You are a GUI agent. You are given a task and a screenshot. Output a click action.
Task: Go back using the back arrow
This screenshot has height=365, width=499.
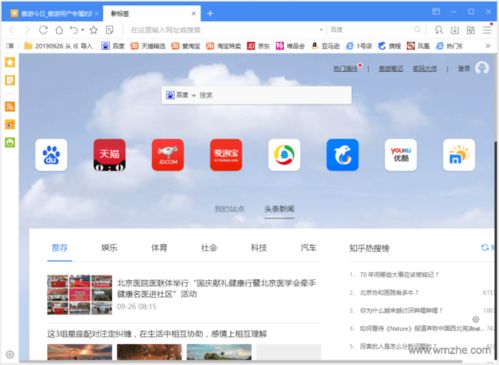11,30
